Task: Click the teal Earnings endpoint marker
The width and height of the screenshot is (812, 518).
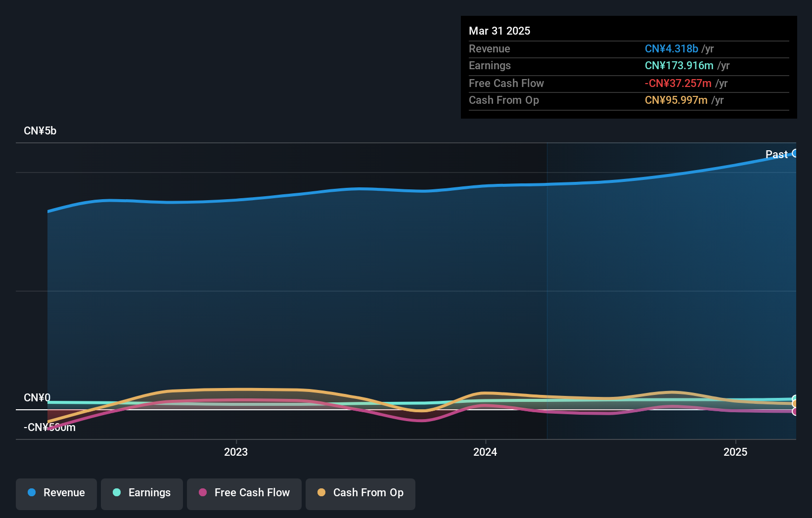Action: click(x=795, y=399)
